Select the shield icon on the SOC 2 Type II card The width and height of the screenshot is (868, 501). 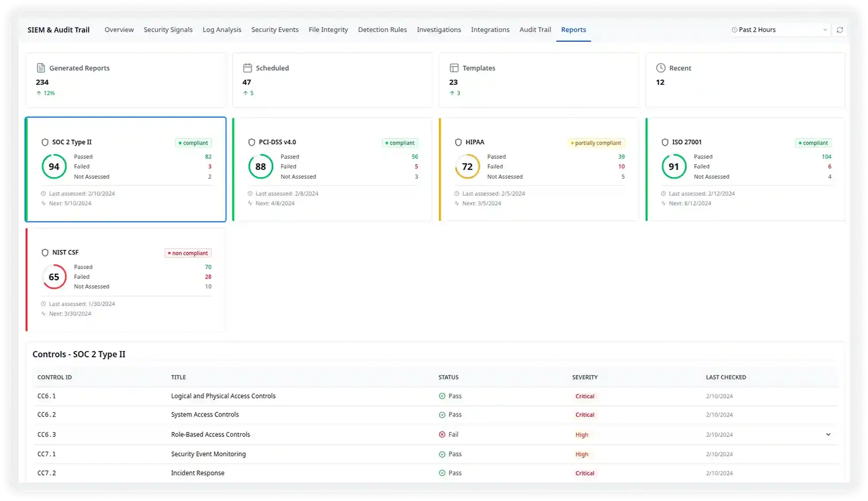click(x=46, y=142)
